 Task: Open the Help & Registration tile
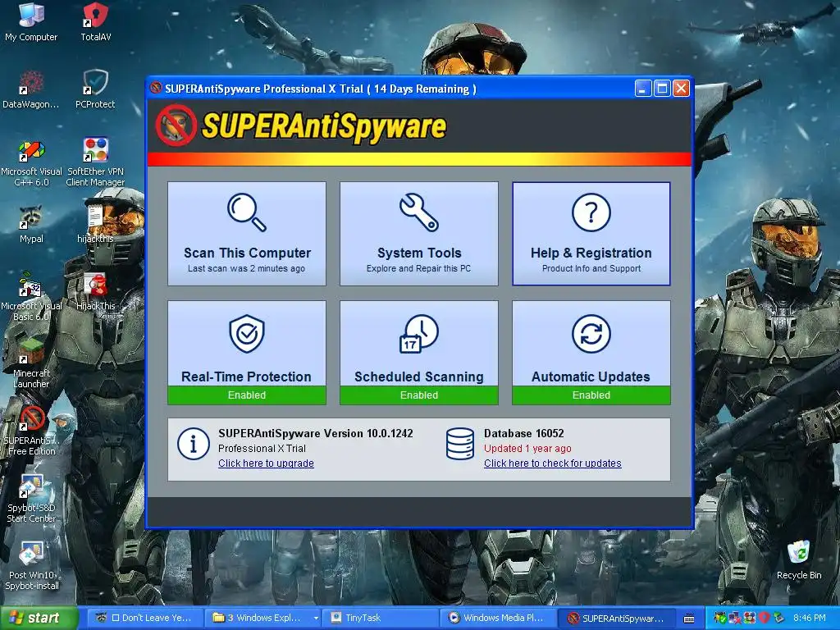[x=591, y=234]
